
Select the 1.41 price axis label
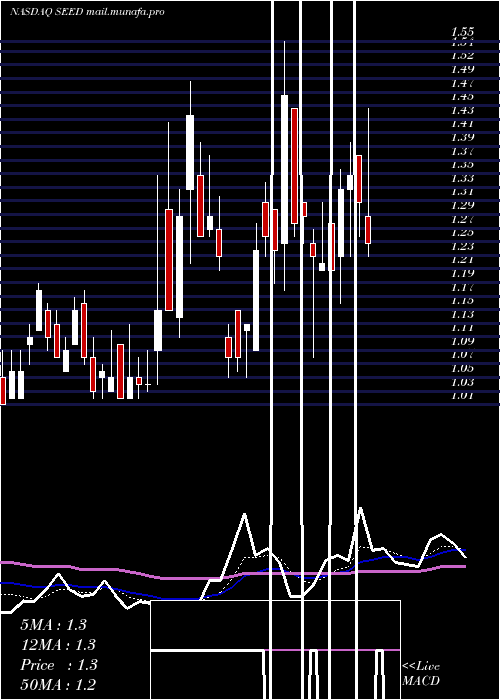tap(462, 124)
